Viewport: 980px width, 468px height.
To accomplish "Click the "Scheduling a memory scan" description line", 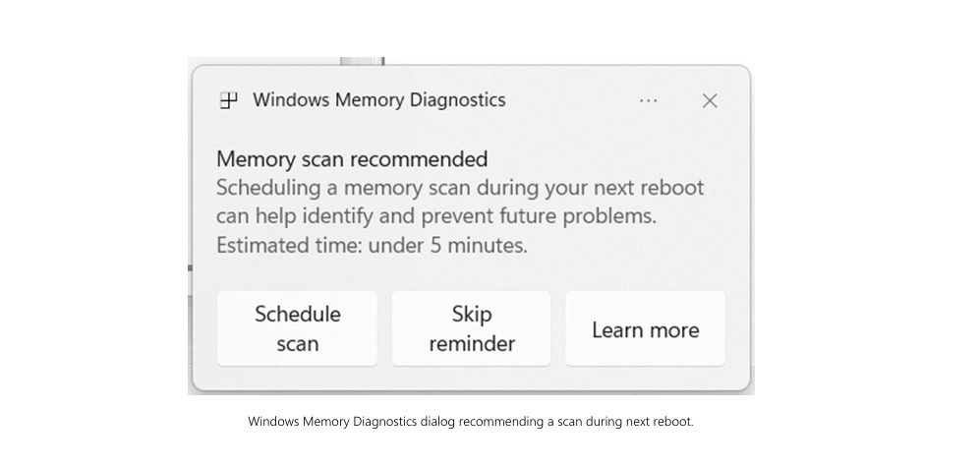I will (x=460, y=188).
